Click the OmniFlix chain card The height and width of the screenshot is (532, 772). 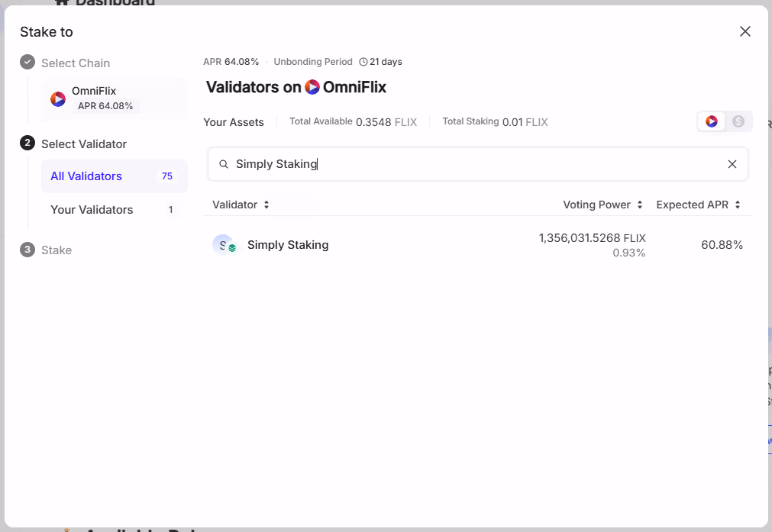(114, 99)
